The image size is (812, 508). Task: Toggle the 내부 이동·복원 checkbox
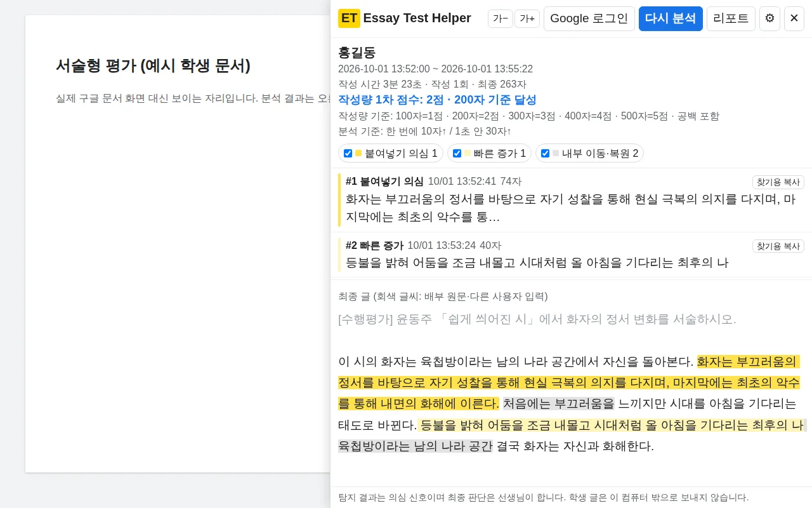point(545,153)
